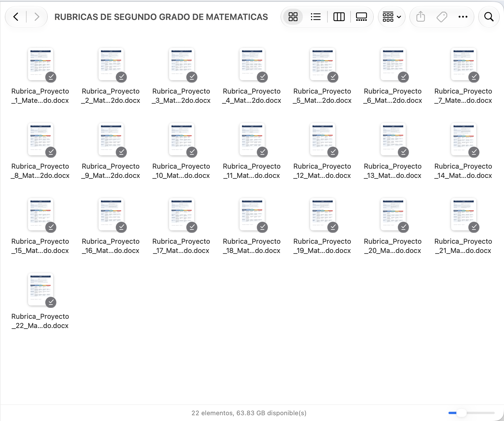This screenshot has width=504, height=421.
Task: Open the more actions ellipsis menu
Action: point(463,17)
